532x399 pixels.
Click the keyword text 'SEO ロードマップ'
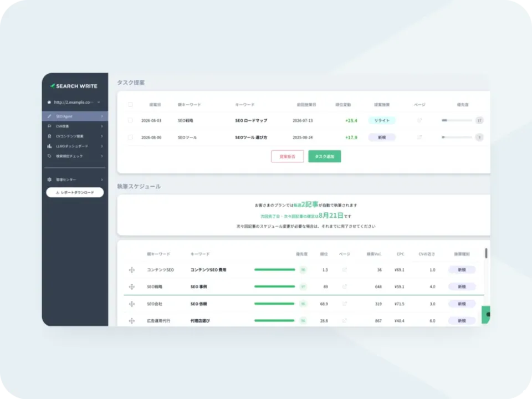click(251, 120)
